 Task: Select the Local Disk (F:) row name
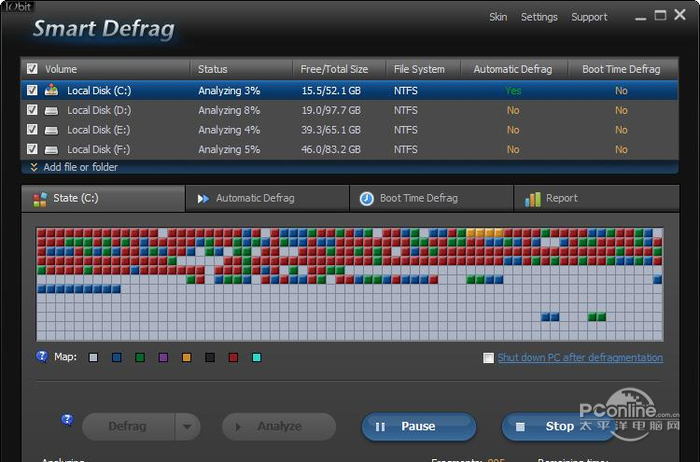(x=99, y=150)
